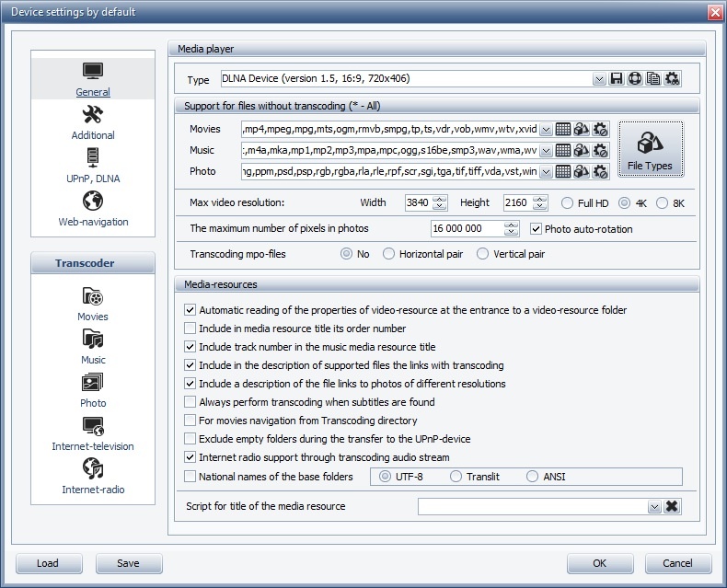
Task: Click the large File Types button
Action: pos(651,149)
